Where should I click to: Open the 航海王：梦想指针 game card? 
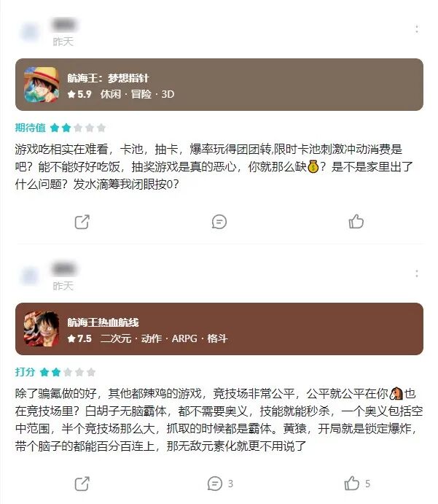(219, 85)
